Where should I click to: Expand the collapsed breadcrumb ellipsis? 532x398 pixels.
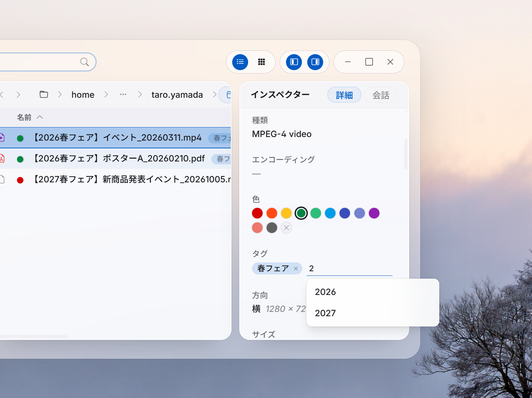point(123,95)
